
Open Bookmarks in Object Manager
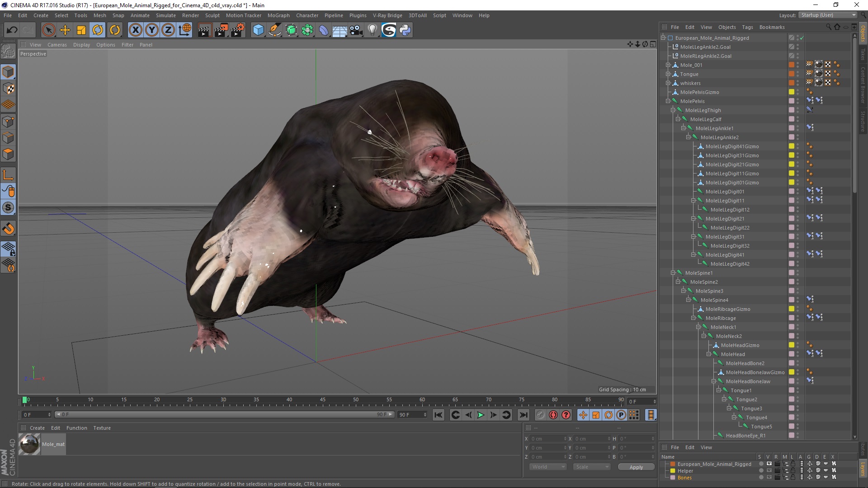point(772,27)
